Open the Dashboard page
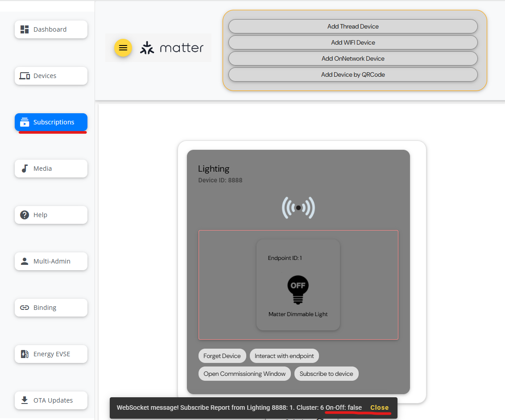Screen dimensions: 505x420 point(51,29)
